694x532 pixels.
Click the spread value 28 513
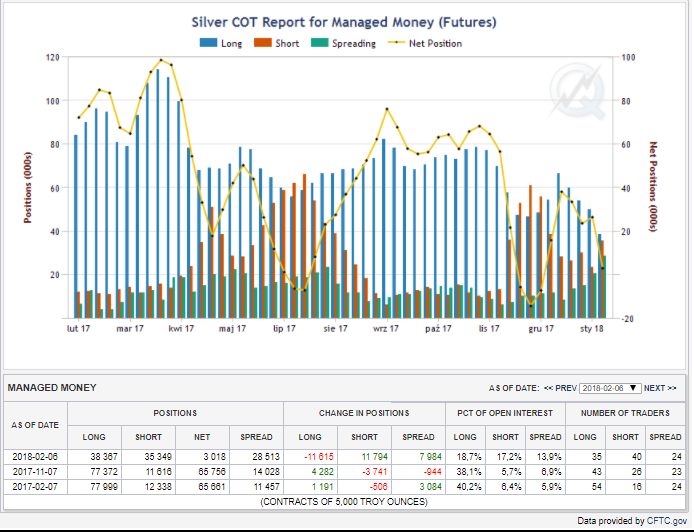(x=266, y=457)
